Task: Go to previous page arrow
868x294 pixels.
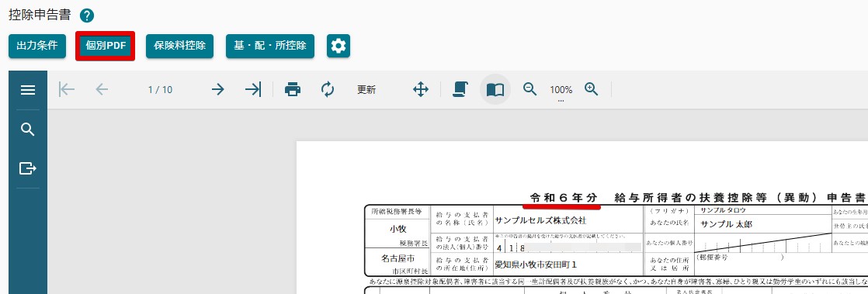Action: pos(102,89)
